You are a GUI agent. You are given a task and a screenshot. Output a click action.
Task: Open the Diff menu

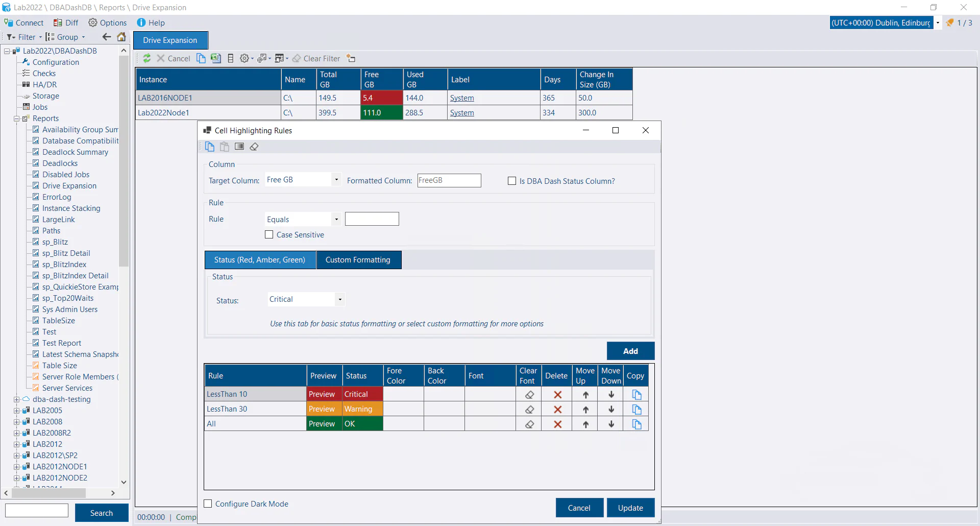(66, 22)
